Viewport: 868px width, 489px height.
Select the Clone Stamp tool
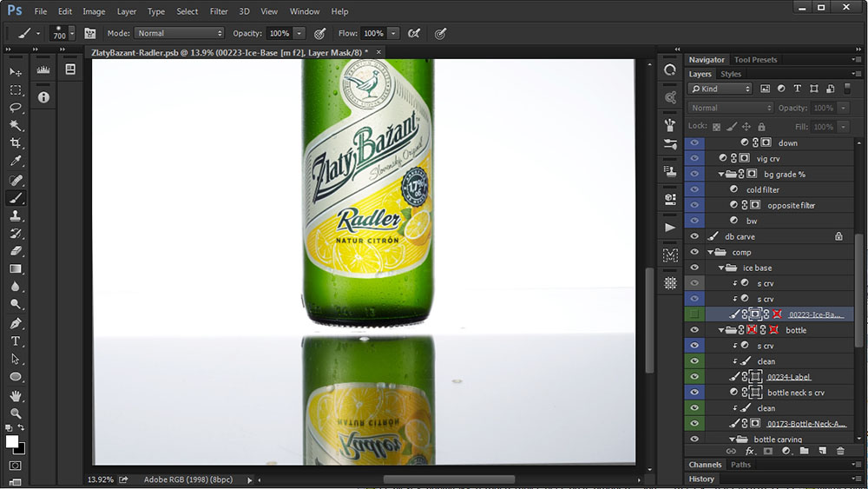(16, 215)
